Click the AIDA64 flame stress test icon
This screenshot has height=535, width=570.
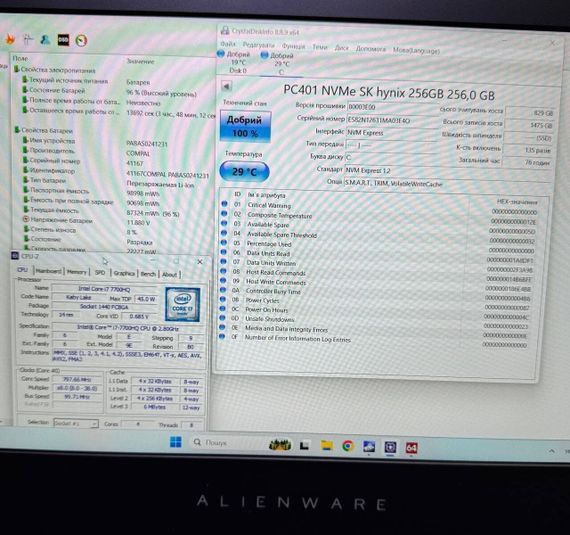[x=10, y=39]
